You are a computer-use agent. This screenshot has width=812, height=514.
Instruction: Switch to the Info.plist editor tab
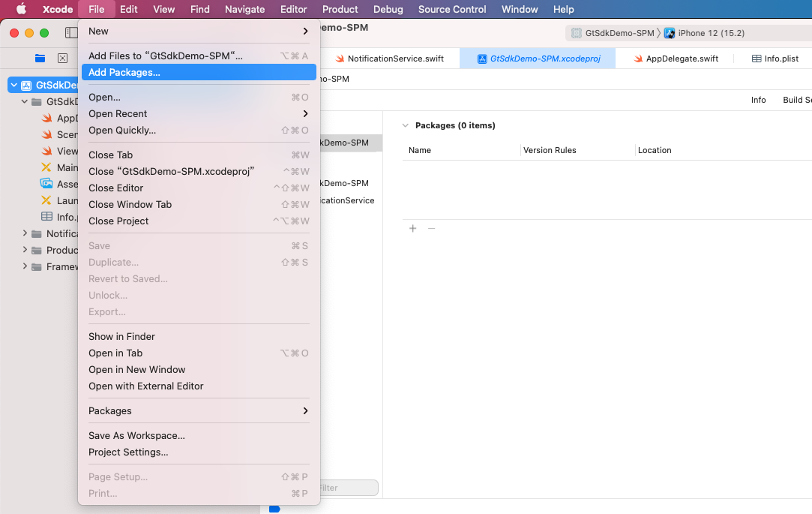pos(775,59)
